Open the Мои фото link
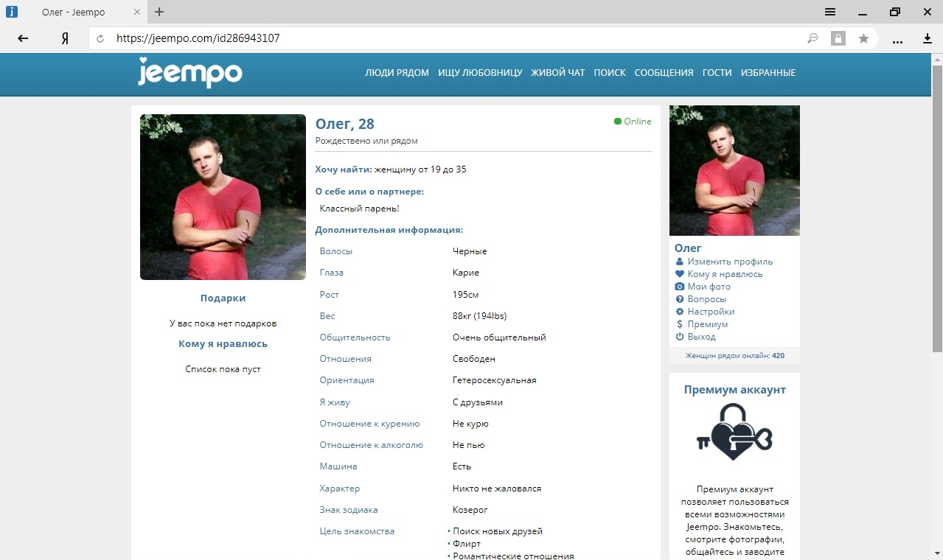 pos(709,287)
